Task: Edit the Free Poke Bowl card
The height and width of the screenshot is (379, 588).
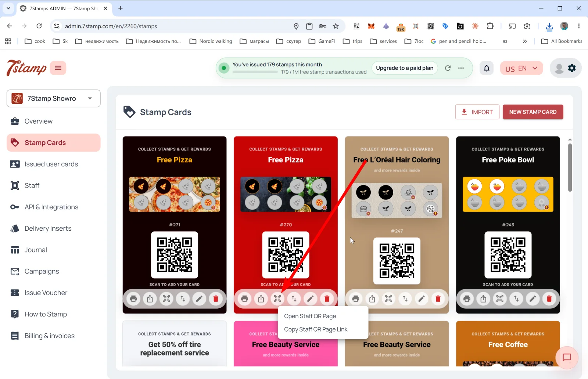Action: 533,299
